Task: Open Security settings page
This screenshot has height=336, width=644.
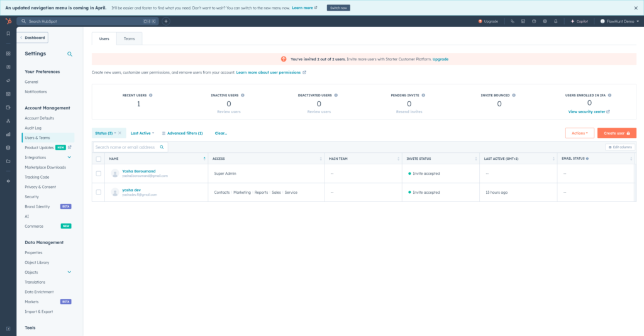Action: (31, 197)
